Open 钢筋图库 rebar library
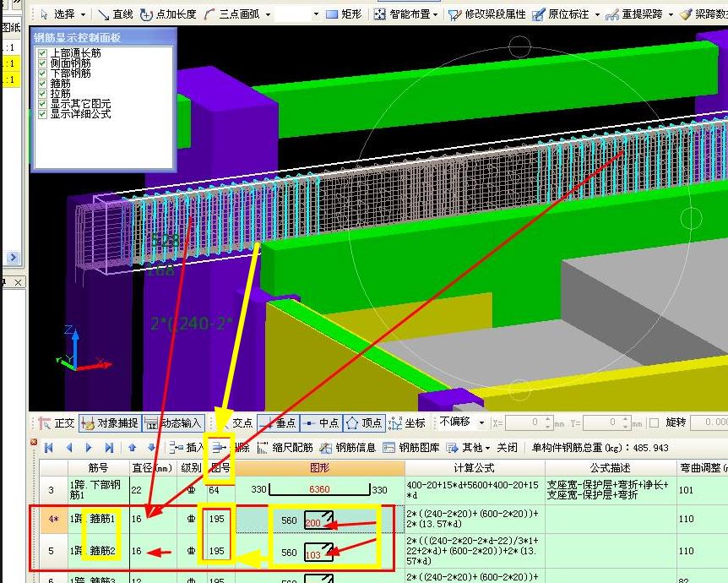The width and height of the screenshot is (728, 583). [411, 447]
